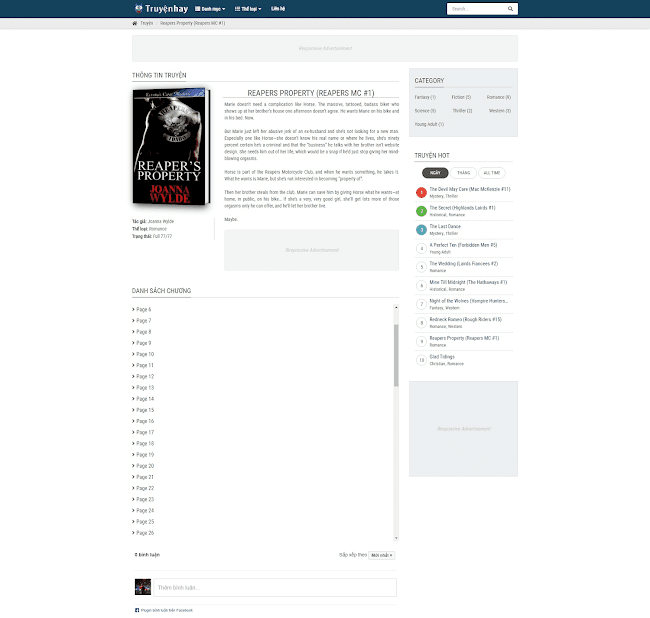
Task: Open chapter Page 18
Action: [145, 444]
